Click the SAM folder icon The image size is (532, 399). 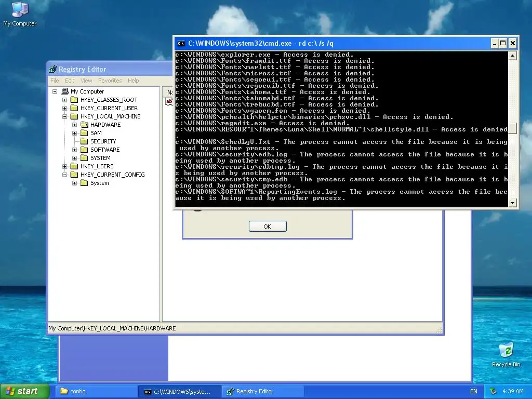[x=84, y=133]
